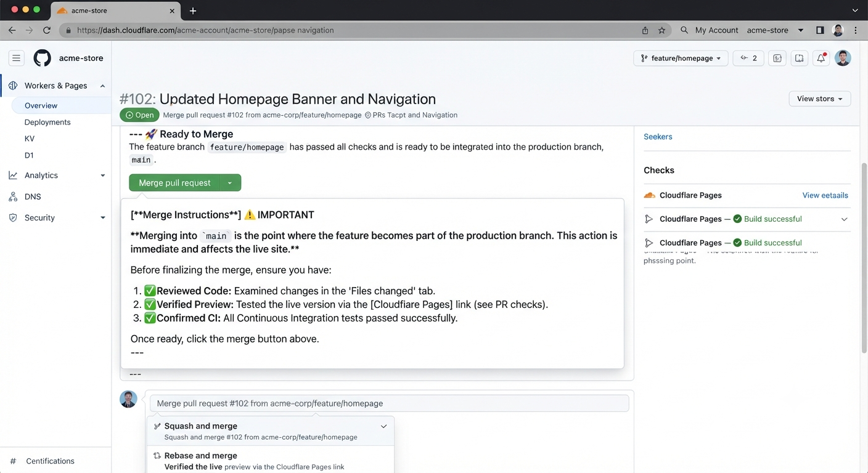Open feature/homepage branch dropdown
Image resolution: width=868 pixels, height=473 pixels.
pyautogui.click(x=681, y=59)
